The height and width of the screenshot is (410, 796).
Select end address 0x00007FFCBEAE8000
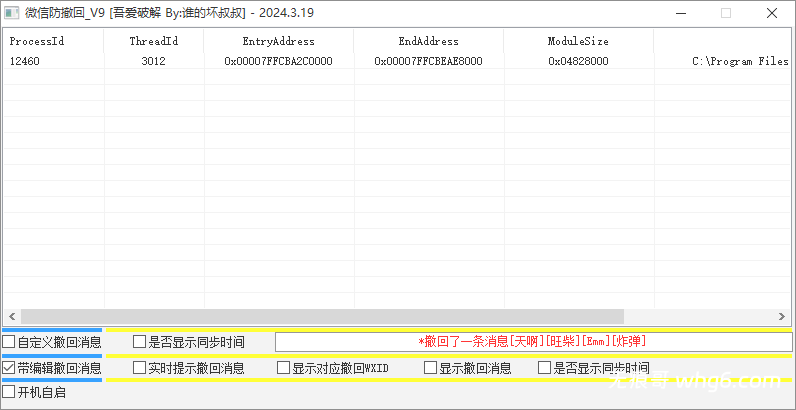click(428, 61)
